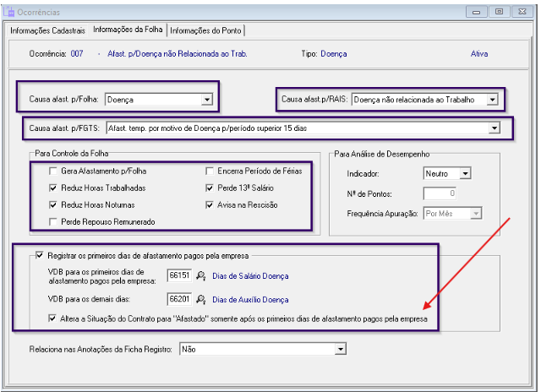Toggle Altera a Situação do Contrato checkbox
Viewport: 541px width, 392px height.
(54, 319)
